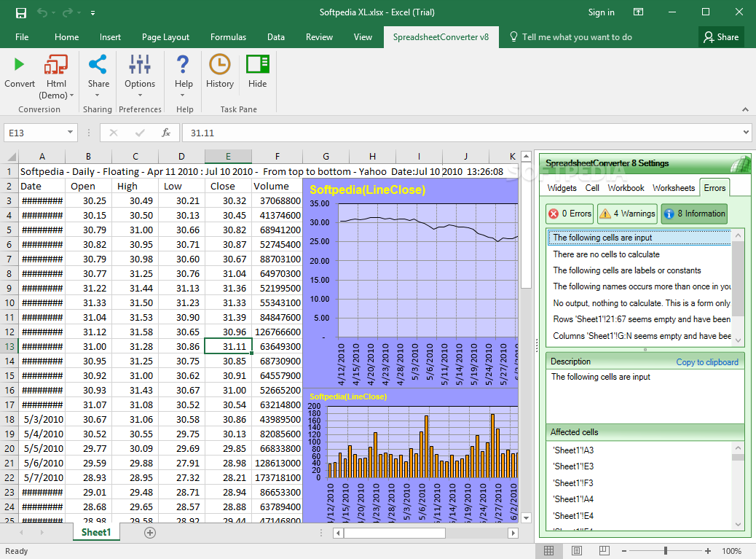Viewport: 756px width, 559px height.
Task: Toggle the 4 Warnings filter button
Action: [x=627, y=214]
